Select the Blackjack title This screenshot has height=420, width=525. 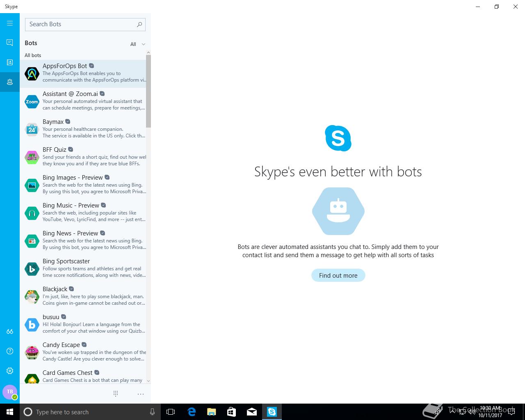pyautogui.click(x=55, y=289)
